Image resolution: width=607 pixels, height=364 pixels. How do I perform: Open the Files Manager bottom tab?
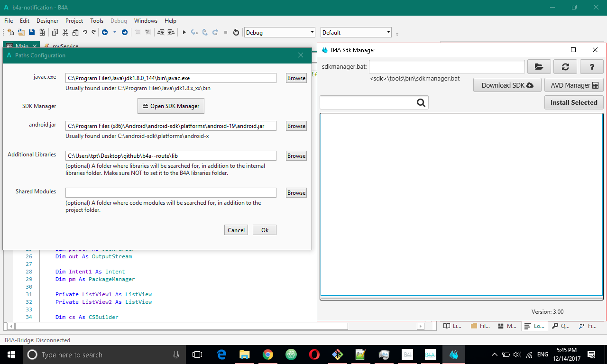[480, 326]
